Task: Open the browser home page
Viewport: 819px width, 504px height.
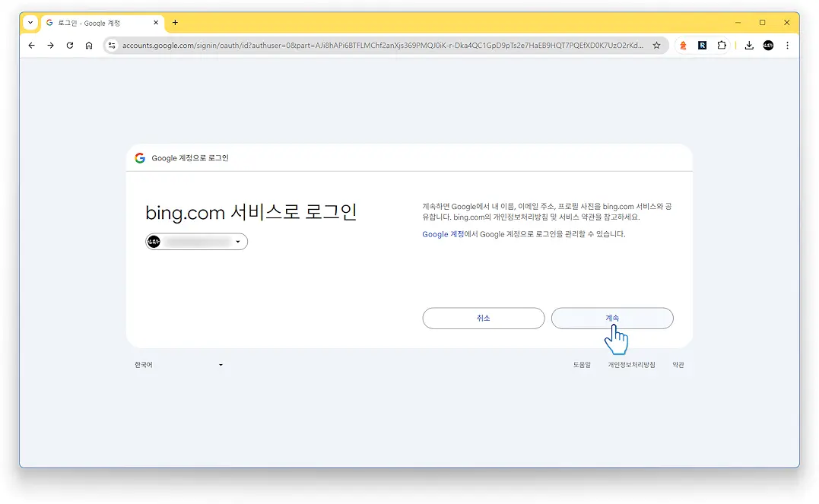Action: 87,45
